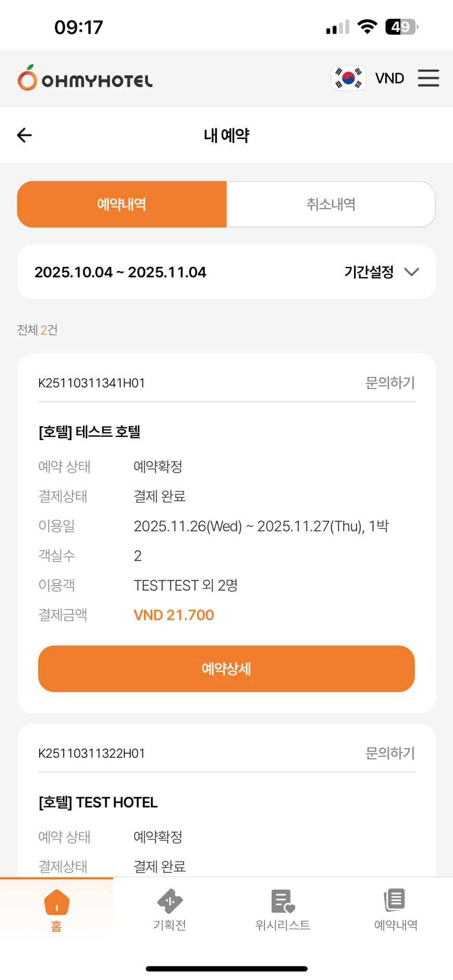Switch to the 취소내역 tab
This screenshot has width=453, height=980.
click(331, 204)
